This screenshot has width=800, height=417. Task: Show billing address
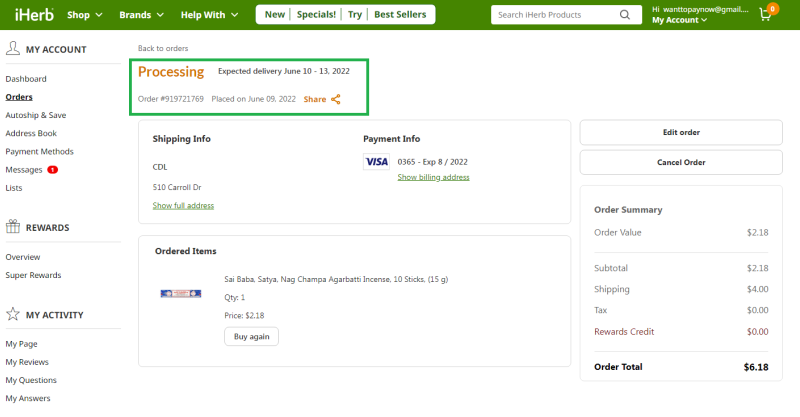click(x=433, y=177)
